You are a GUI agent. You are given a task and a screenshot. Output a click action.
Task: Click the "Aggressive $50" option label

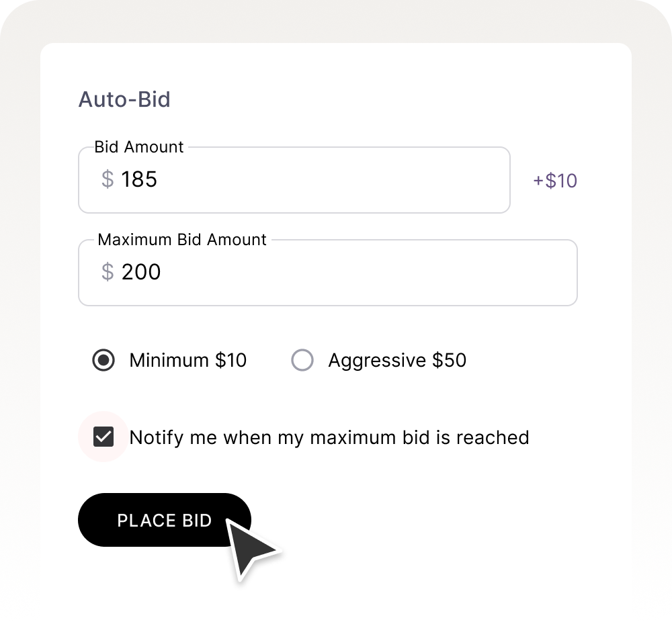[x=397, y=361]
